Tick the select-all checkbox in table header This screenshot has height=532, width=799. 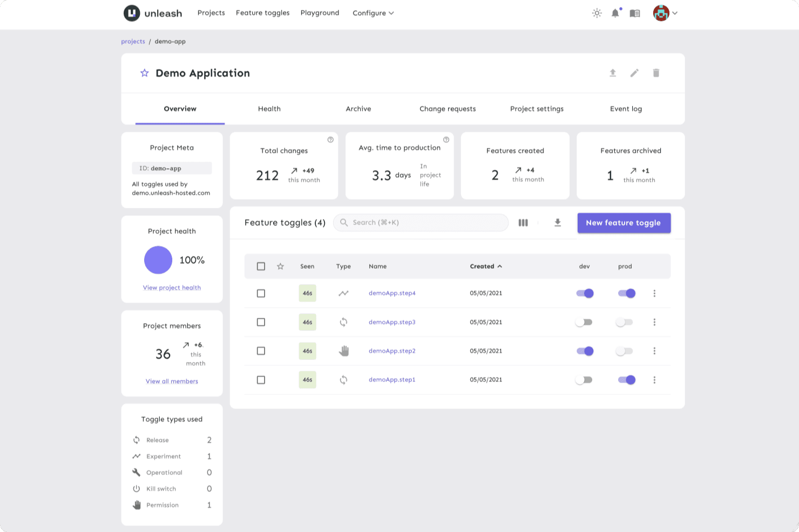click(x=261, y=267)
